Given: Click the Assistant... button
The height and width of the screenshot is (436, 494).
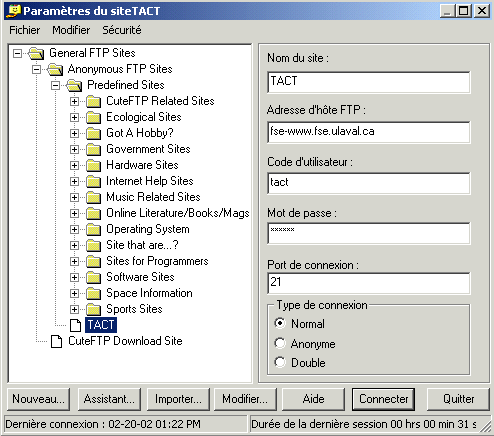Looking at the screenshot, I should [109, 399].
